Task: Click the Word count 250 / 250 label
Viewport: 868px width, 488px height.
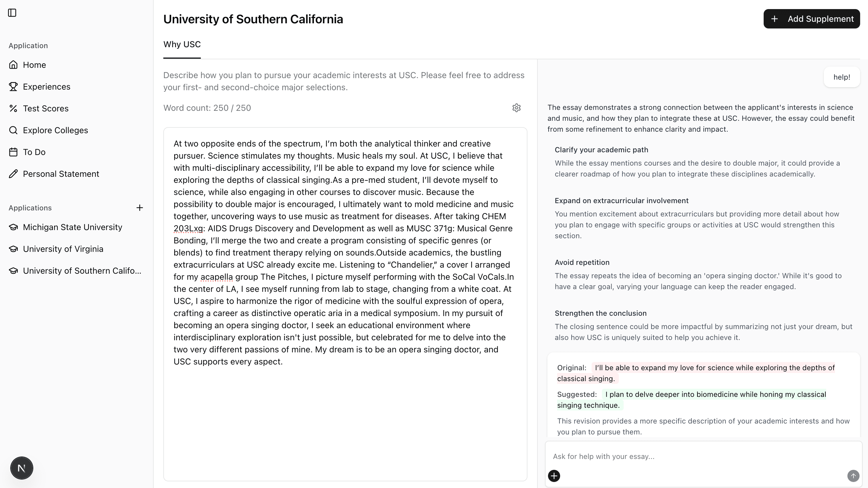Action: point(207,108)
